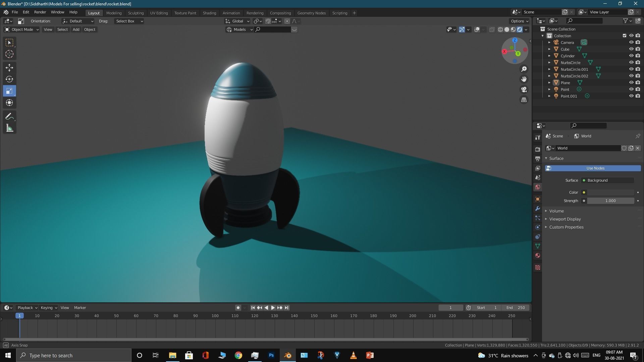Click the world Color swatch field

[610, 192]
